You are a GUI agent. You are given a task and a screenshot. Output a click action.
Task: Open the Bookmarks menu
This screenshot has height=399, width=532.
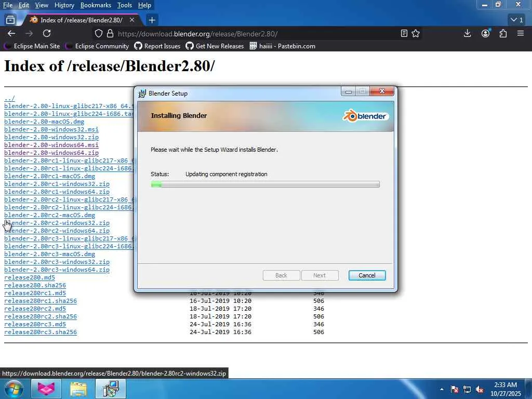click(x=96, y=5)
